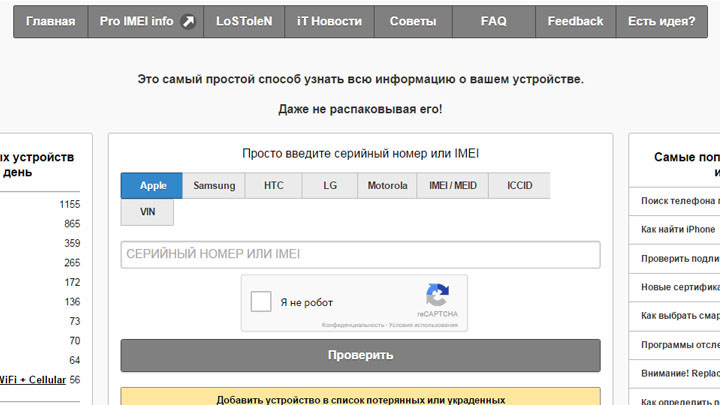This screenshot has height=405, width=720.
Task: Focus the серийный номер или IMEI field
Action: 360,254
